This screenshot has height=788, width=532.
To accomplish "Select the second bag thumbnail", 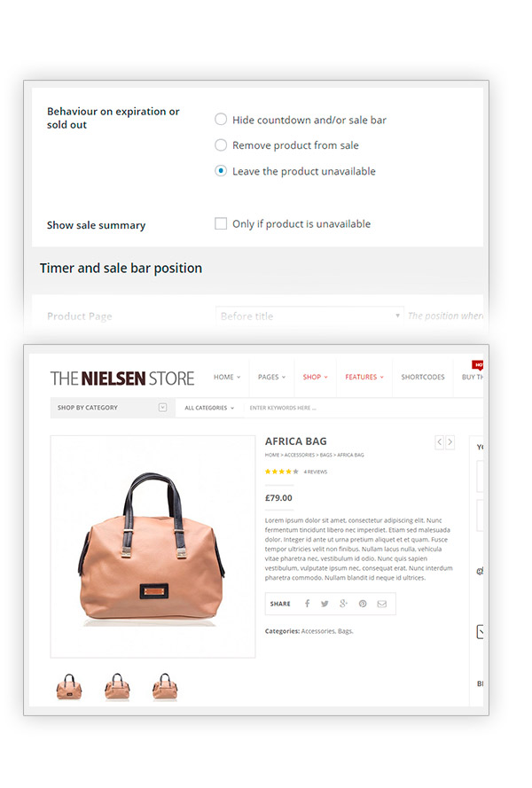I will [117, 686].
